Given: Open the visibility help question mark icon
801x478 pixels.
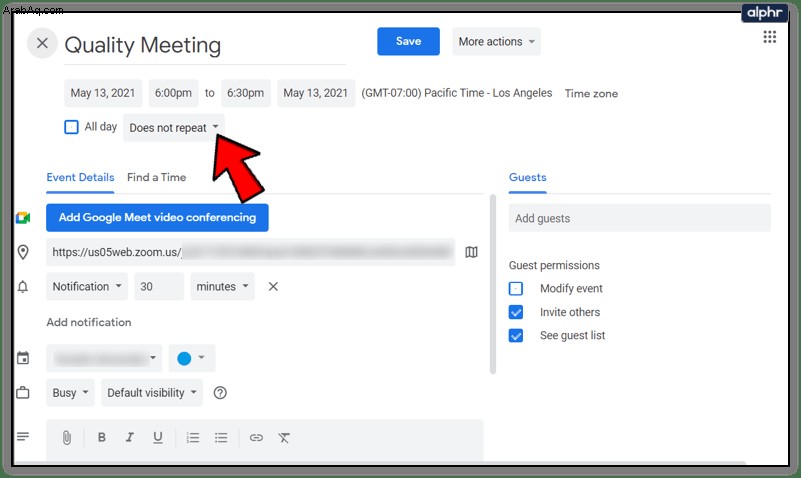Looking at the screenshot, I should point(220,393).
